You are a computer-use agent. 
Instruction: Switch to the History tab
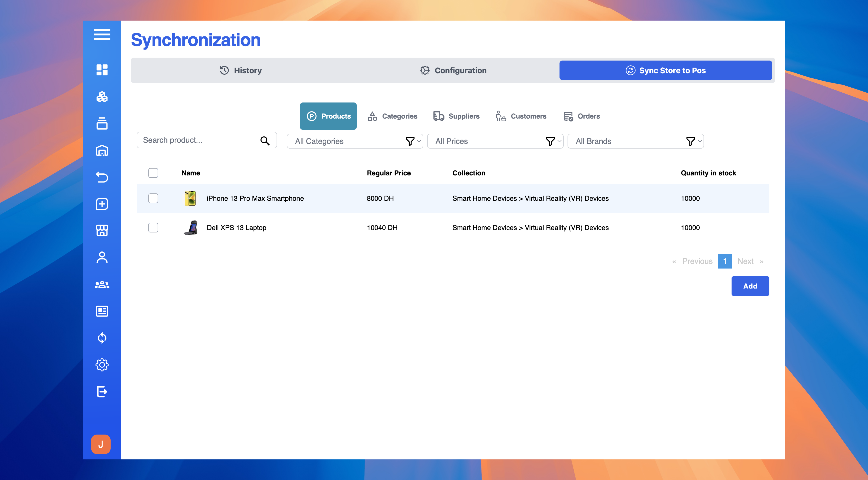coord(241,70)
